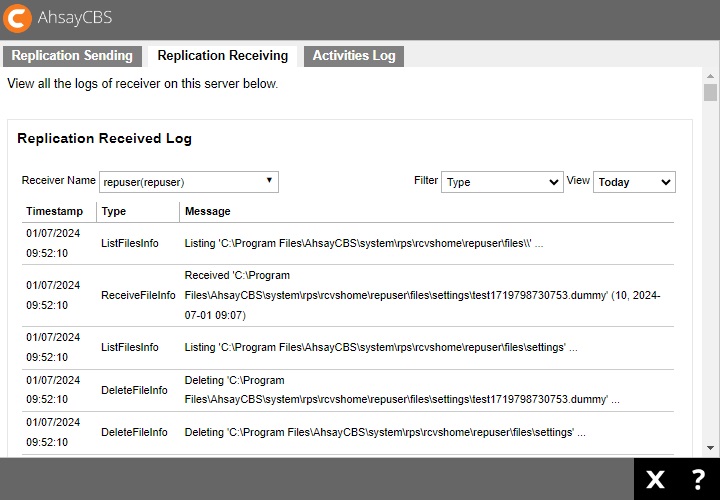Click the ReceiveFileInfo type cell
720x500 pixels.
click(x=138, y=295)
